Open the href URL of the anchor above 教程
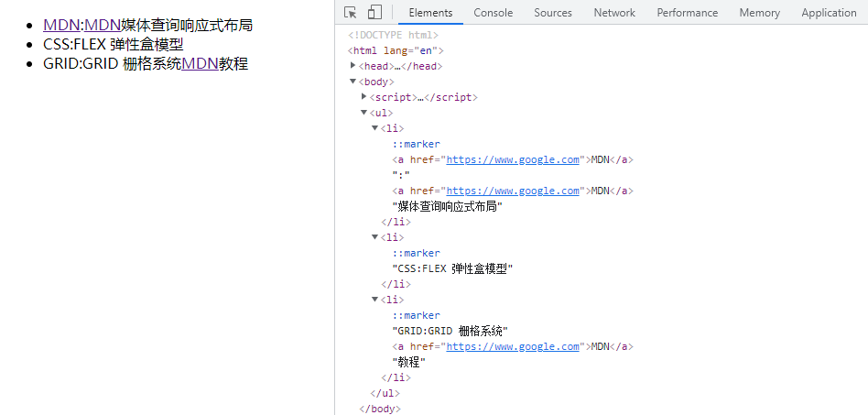This screenshot has height=415, width=868. tap(513, 346)
